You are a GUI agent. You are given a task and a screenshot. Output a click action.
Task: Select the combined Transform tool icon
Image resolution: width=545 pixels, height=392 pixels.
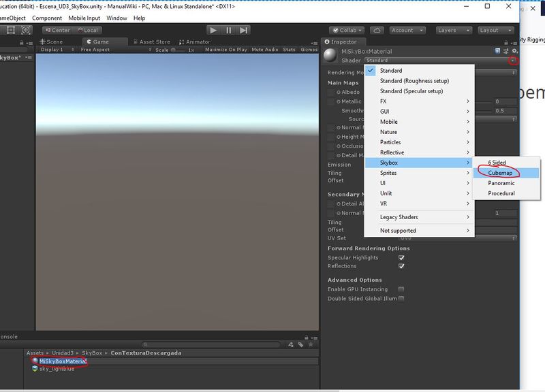click(x=26, y=30)
